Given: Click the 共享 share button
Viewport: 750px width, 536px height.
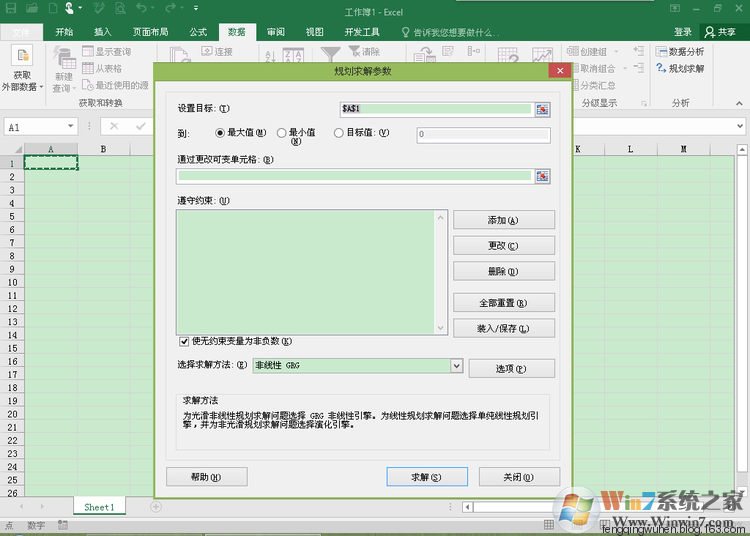Looking at the screenshot, I should [720, 32].
